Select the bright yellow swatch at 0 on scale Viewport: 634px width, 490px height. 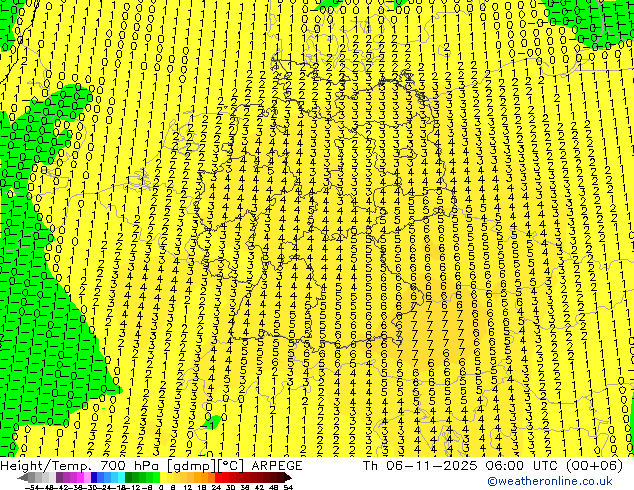(164, 477)
